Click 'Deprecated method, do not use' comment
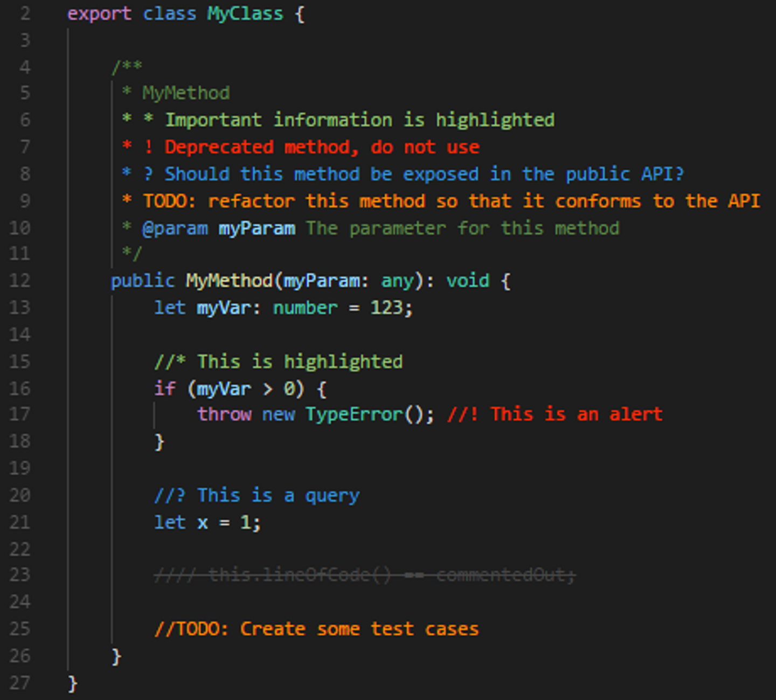Screen dimensions: 776x700 click(x=322, y=147)
